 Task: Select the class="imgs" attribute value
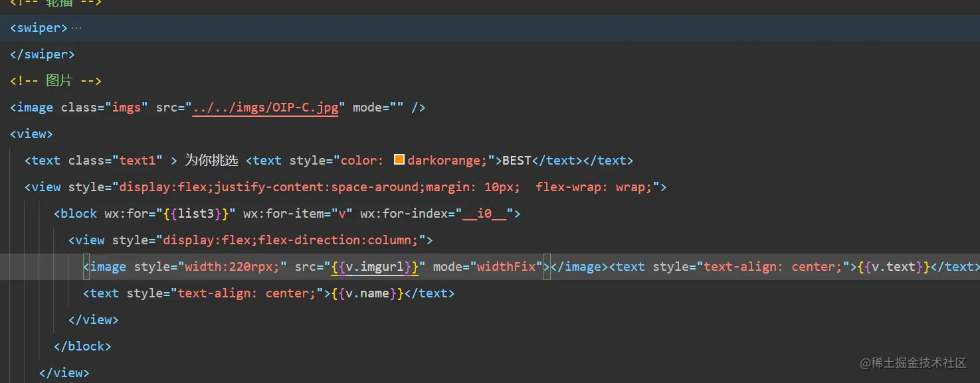click(x=127, y=108)
